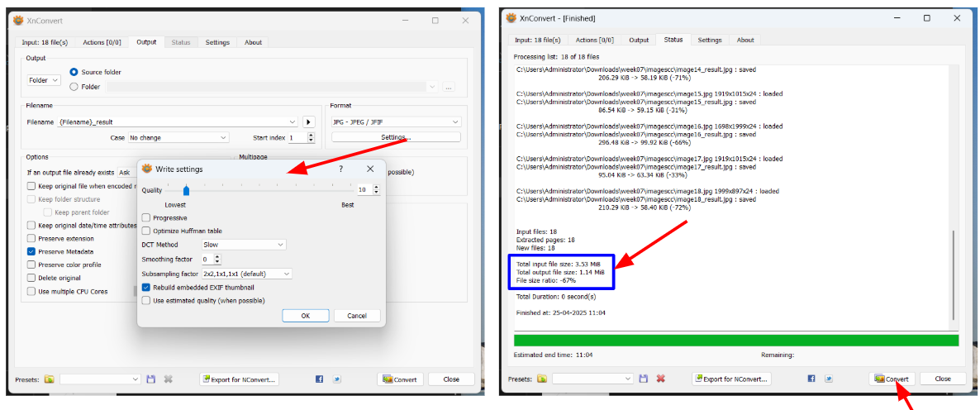
Task: Click Convert in left XnConvert window
Action: tap(400, 379)
